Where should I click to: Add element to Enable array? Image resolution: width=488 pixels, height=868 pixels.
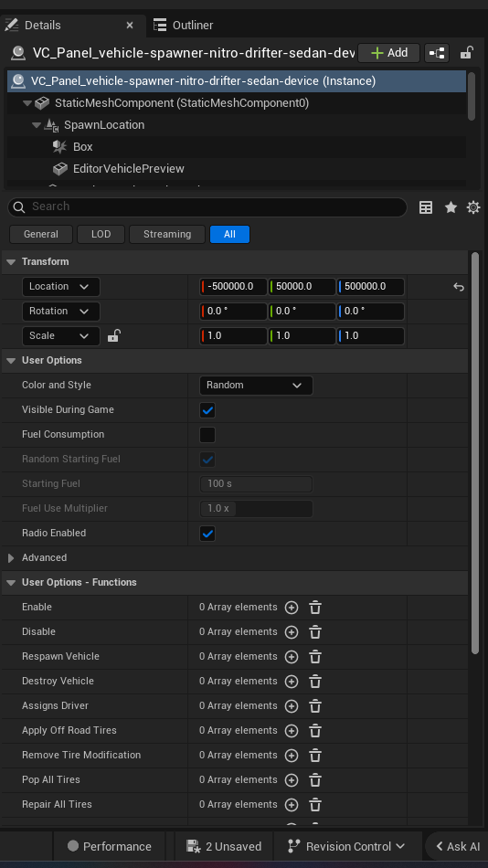292,608
